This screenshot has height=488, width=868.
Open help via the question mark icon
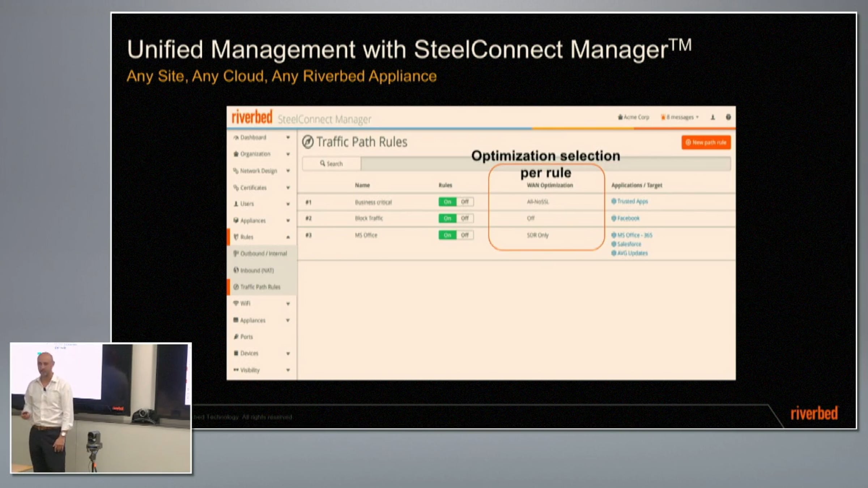coord(728,117)
